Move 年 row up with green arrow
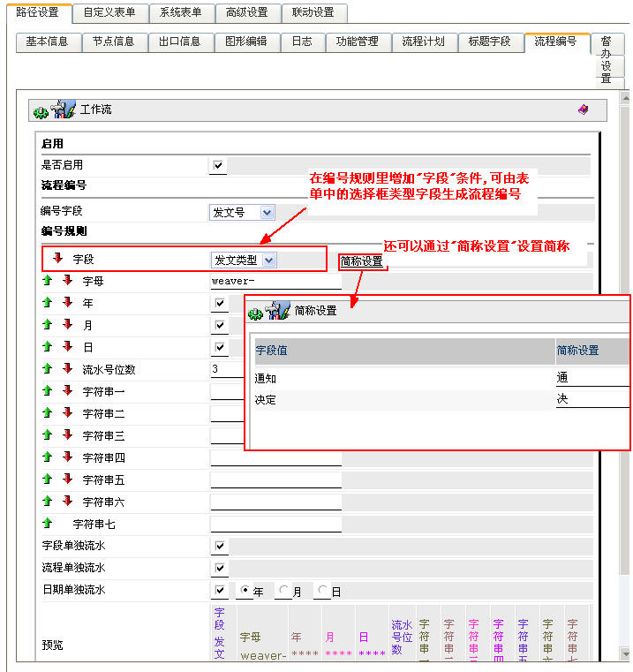This screenshot has height=672, width=633. point(47,303)
